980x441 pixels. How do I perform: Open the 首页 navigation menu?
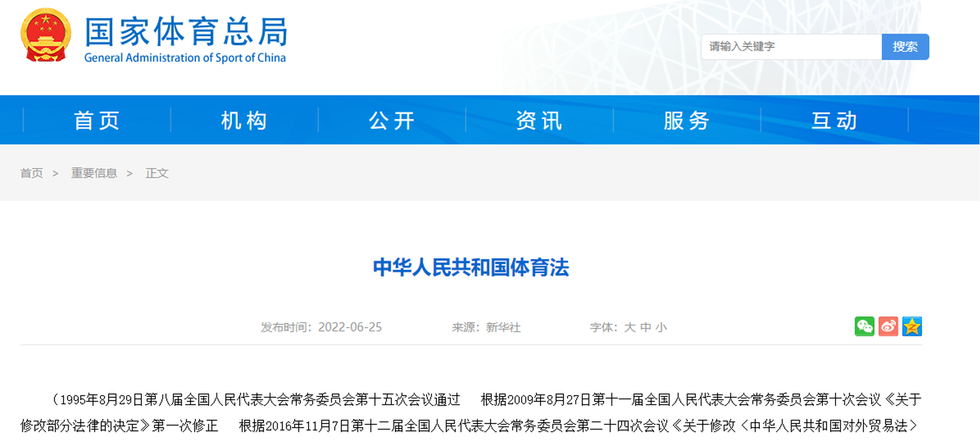(x=97, y=120)
